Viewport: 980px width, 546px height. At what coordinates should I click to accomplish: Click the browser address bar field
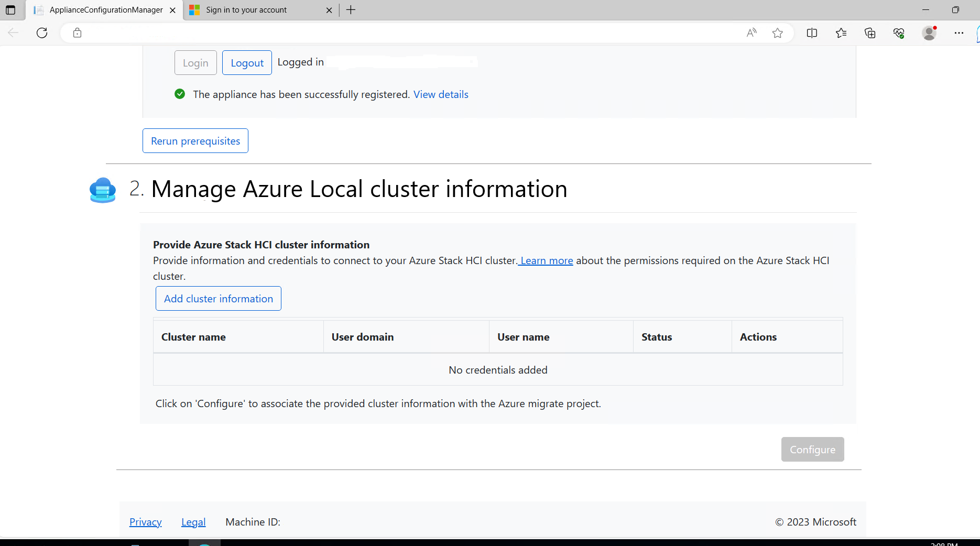[x=409, y=33]
